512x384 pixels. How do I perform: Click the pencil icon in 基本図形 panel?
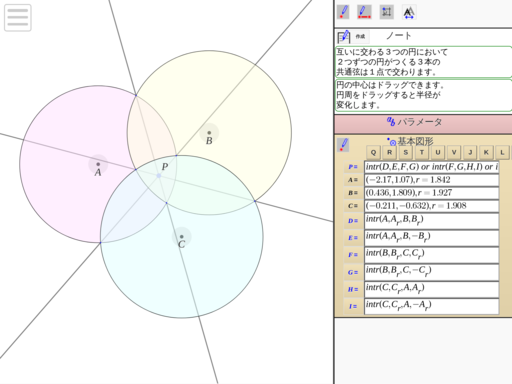[343, 145]
